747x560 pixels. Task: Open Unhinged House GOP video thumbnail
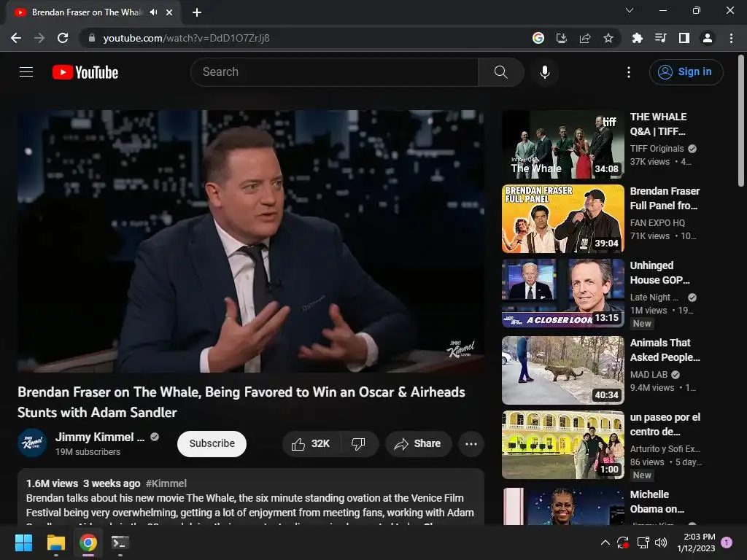pyautogui.click(x=562, y=293)
